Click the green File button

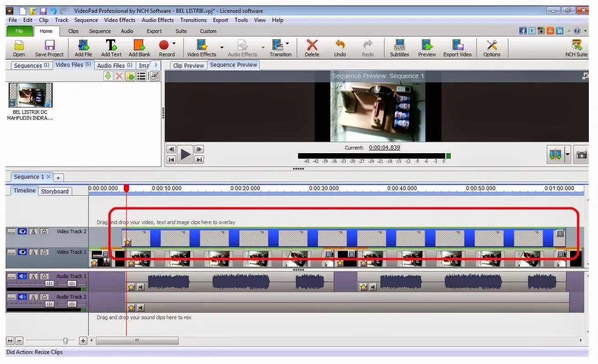coord(20,31)
